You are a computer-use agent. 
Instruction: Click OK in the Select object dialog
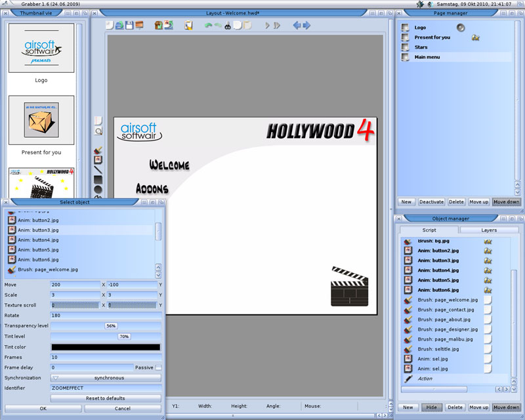[43, 408]
